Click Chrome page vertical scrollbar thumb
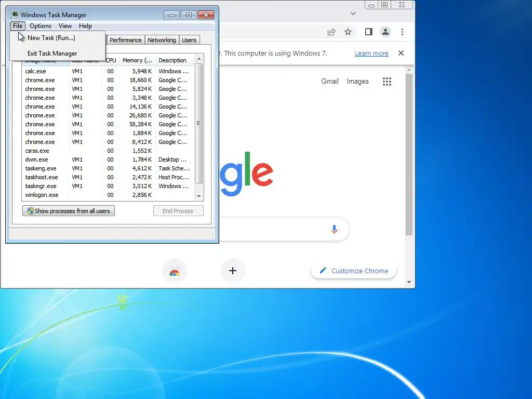Image resolution: width=532 pixels, height=399 pixels. pyautogui.click(x=409, y=154)
